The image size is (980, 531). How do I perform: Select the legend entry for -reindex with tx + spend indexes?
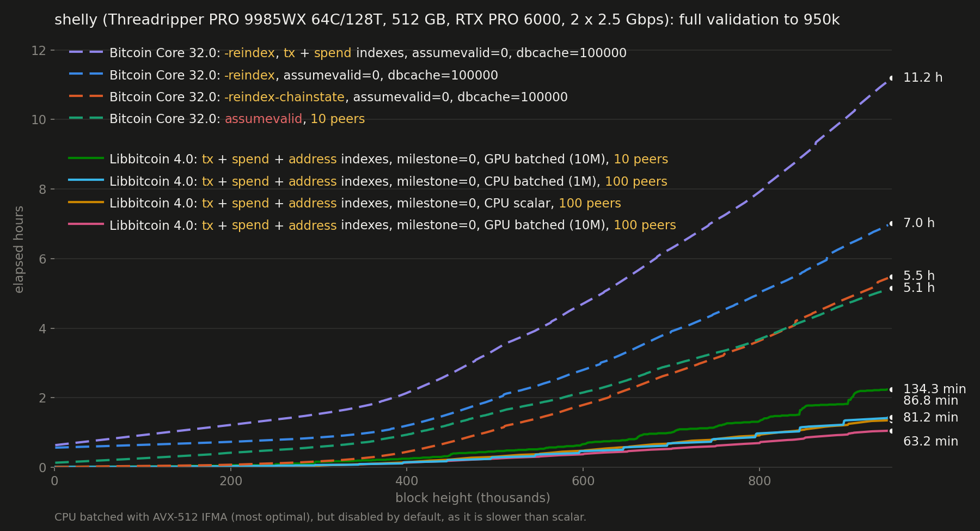(x=368, y=53)
